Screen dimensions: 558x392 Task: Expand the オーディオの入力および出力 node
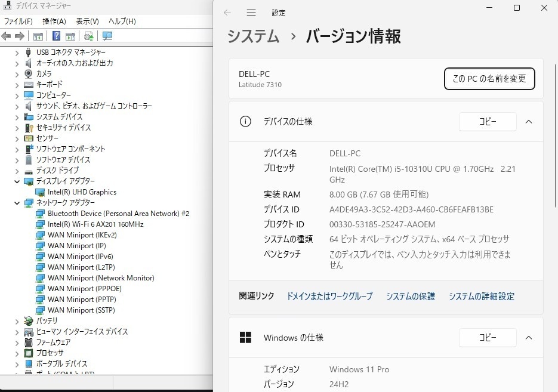point(17,64)
